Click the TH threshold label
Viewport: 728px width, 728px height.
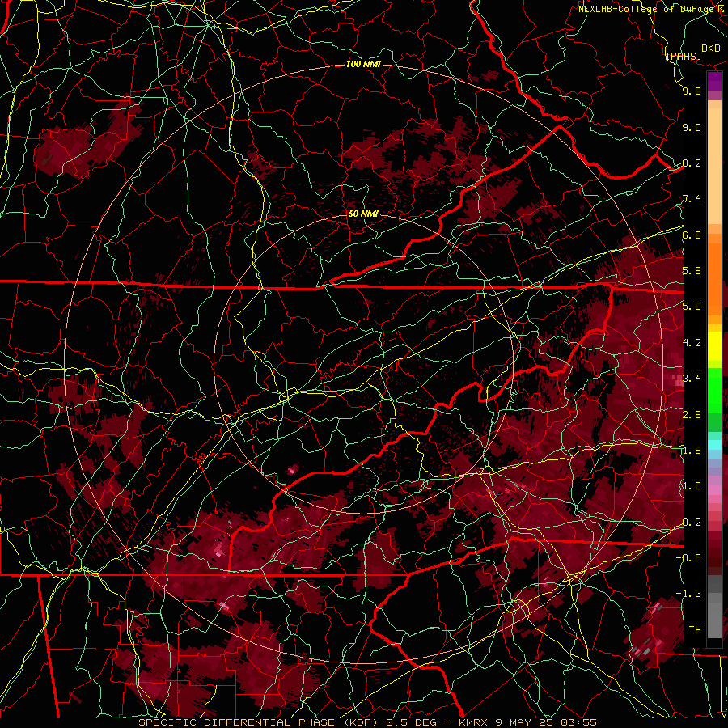[x=695, y=629]
